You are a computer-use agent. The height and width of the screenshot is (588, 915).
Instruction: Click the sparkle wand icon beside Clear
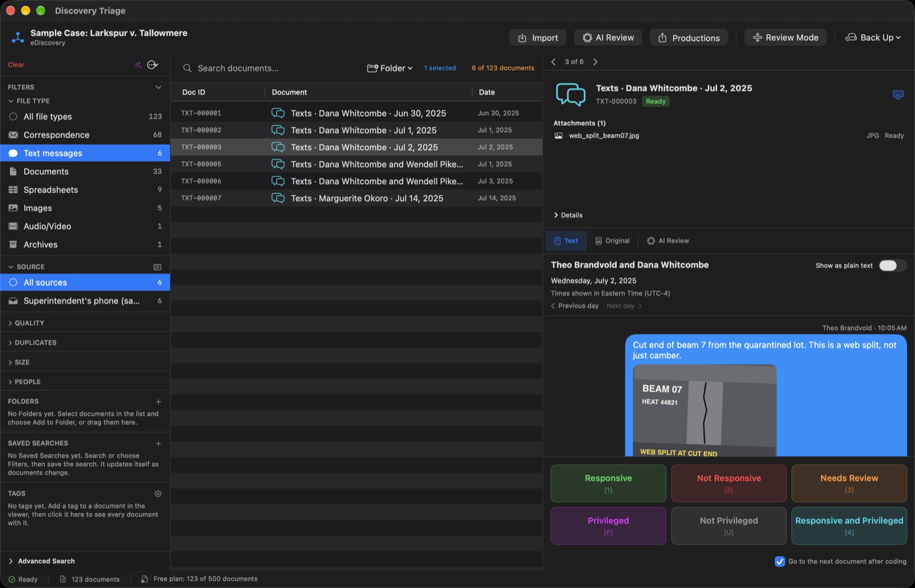click(x=138, y=65)
